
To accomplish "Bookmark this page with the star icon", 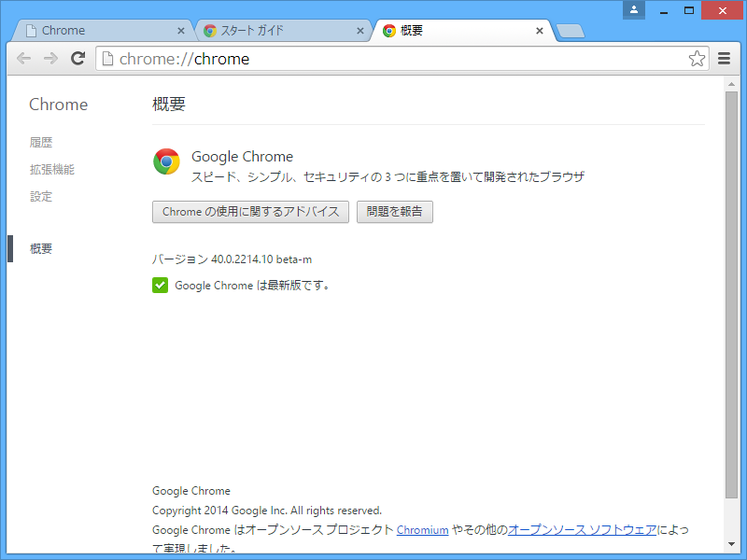I will [x=697, y=58].
